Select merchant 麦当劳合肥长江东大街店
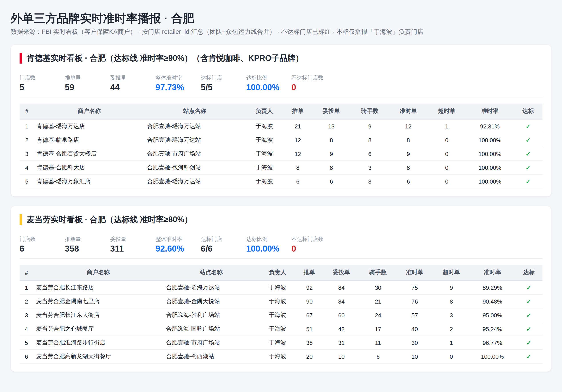 coord(68,315)
